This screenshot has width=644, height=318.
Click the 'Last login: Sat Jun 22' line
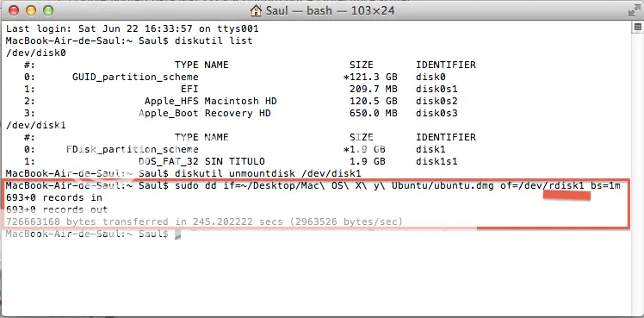[x=133, y=28]
